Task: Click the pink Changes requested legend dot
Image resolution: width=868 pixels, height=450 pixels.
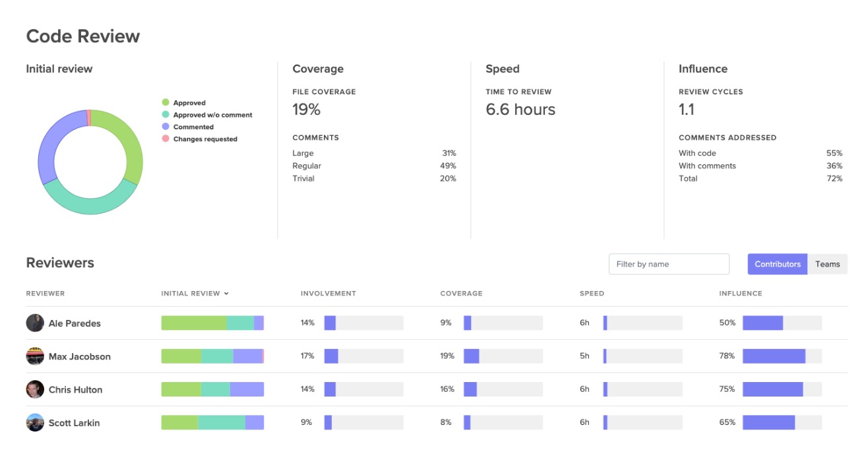Action: [166, 139]
